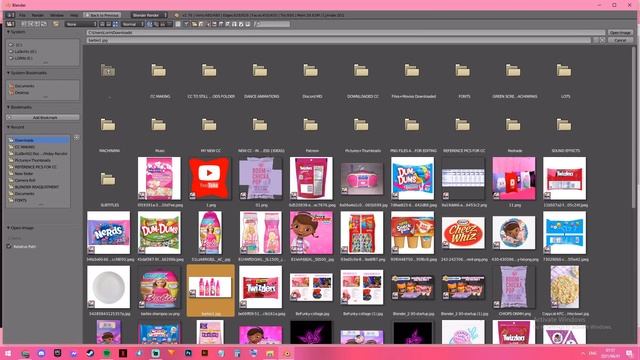Sort files by size icon
This screenshot has height=360, width=640.
169,24
